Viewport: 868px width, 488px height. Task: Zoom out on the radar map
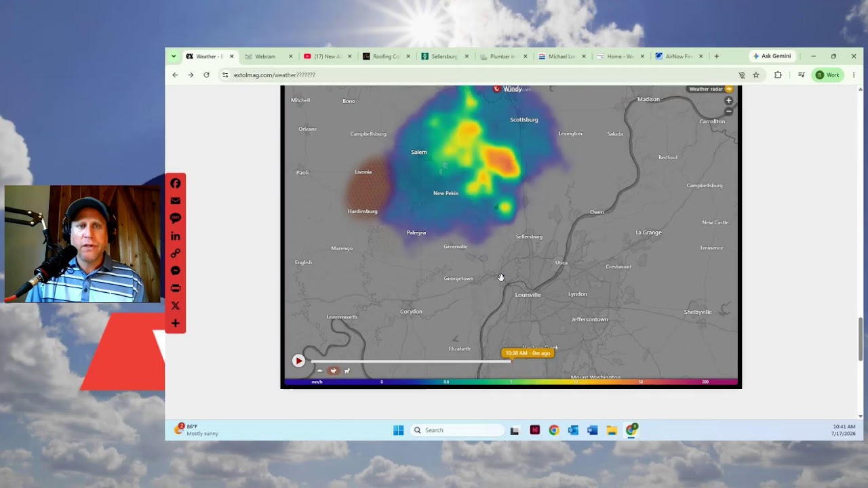(728, 111)
